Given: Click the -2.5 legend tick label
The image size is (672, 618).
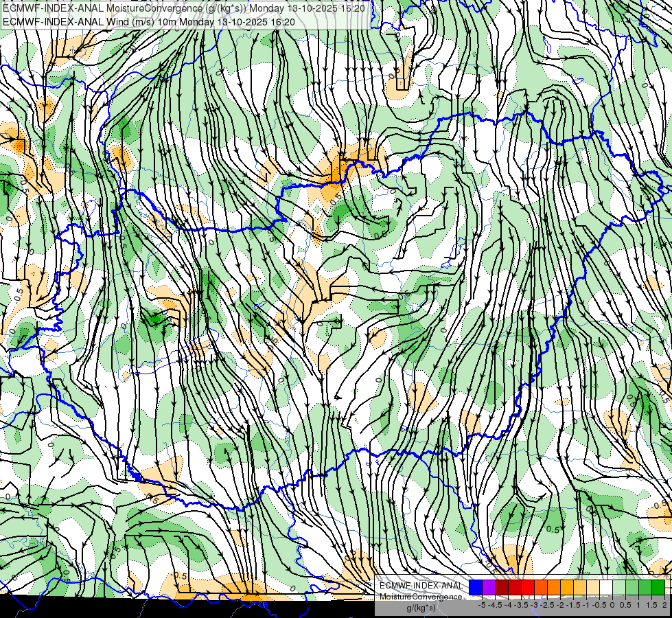Looking at the screenshot, I should [547, 605].
